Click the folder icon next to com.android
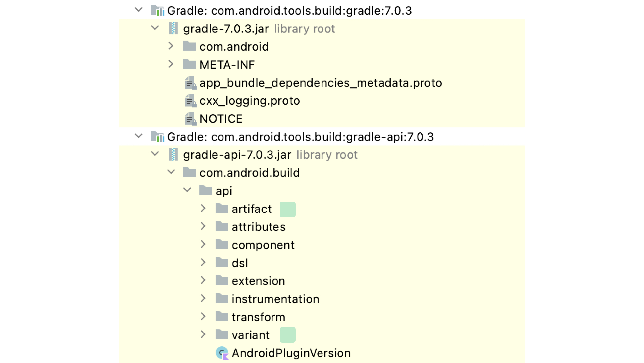Screen dimensions: 644x363 coord(190,46)
